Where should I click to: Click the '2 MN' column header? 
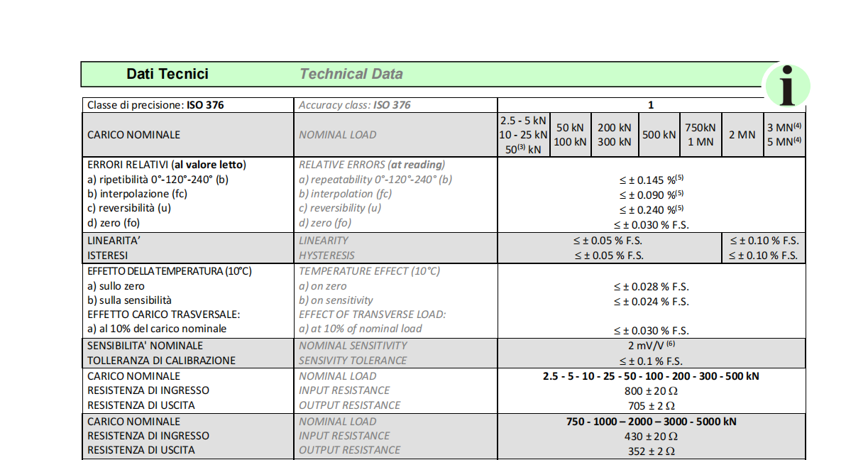[742, 135]
